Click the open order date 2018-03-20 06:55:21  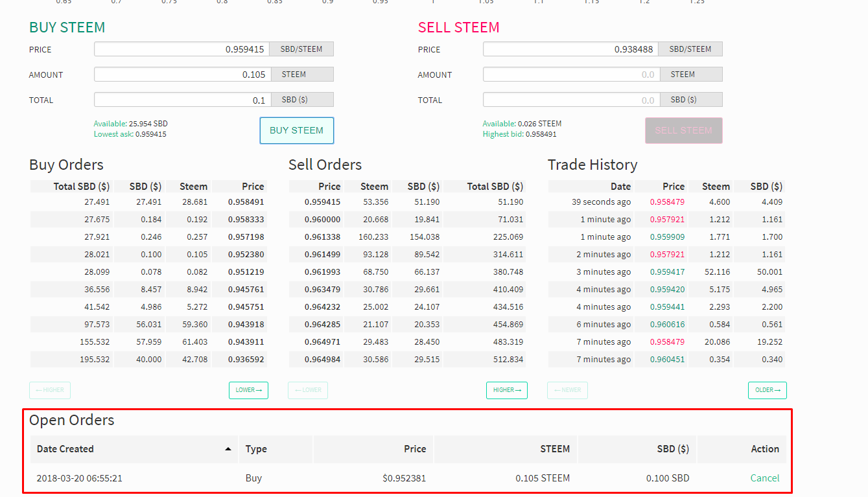[x=80, y=478]
